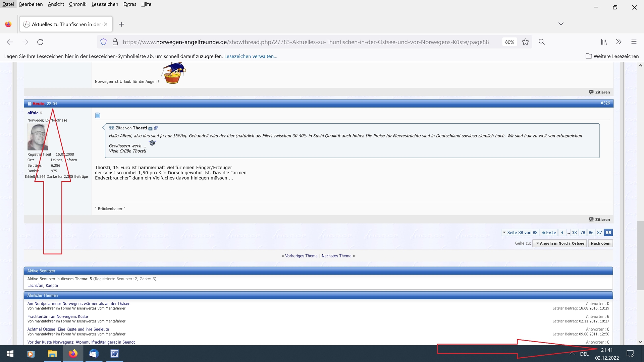Open the Firefox View pinned icon
The image size is (644, 362).
(x=8, y=24)
